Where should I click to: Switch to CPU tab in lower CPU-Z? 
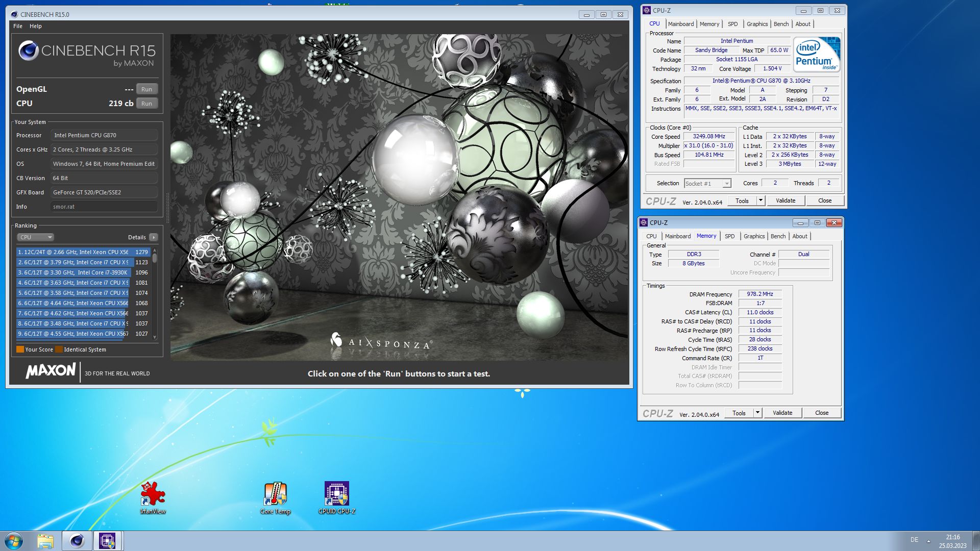tap(651, 236)
